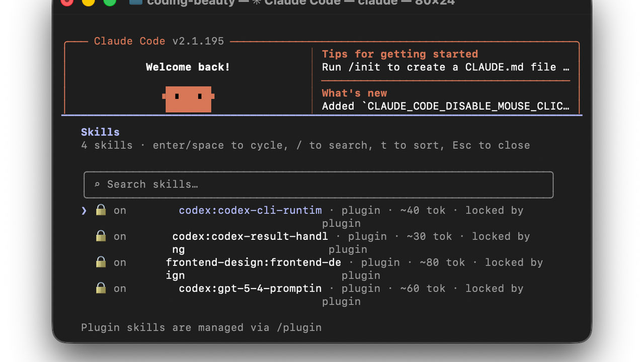Click the CLAUDE_CODE_DISABLE_MOUSE_CLIC changelog line

coord(446,106)
